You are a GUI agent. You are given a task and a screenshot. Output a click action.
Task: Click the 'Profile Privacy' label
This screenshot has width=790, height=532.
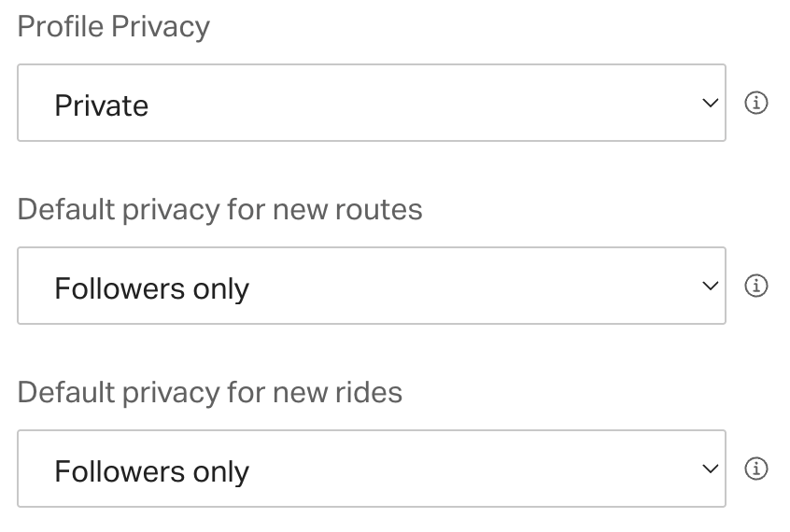click(x=113, y=27)
